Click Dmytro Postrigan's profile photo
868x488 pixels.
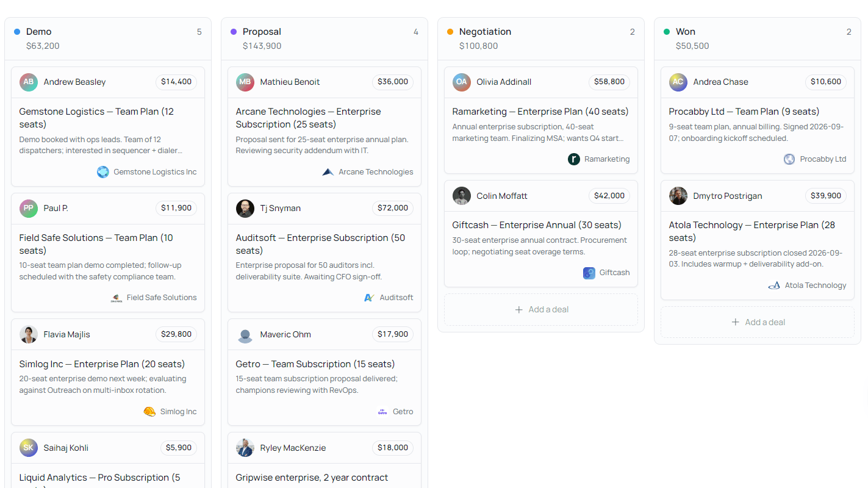pos(678,196)
